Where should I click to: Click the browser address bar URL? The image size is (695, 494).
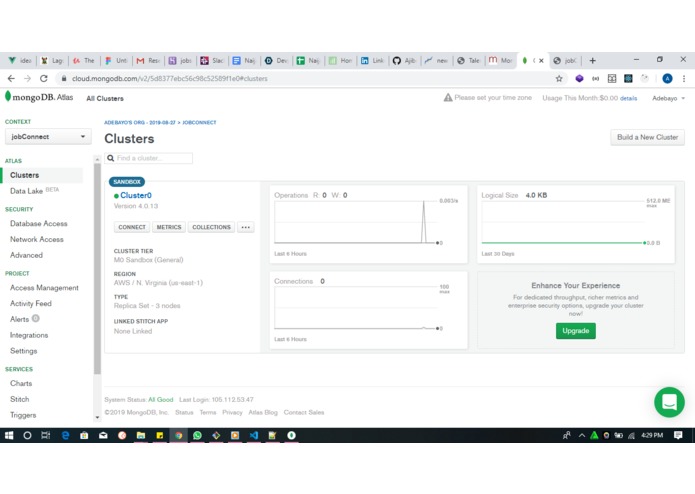[170, 78]
